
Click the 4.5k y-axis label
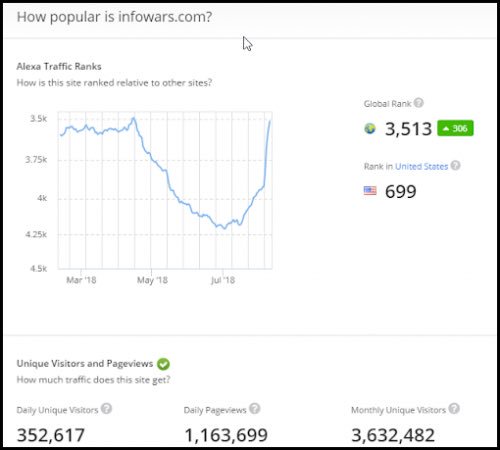[39, 269]
